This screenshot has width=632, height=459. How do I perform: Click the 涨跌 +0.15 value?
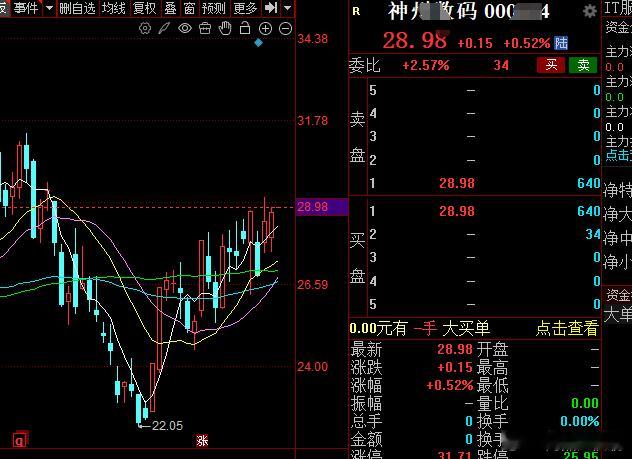tap(455, 367)
